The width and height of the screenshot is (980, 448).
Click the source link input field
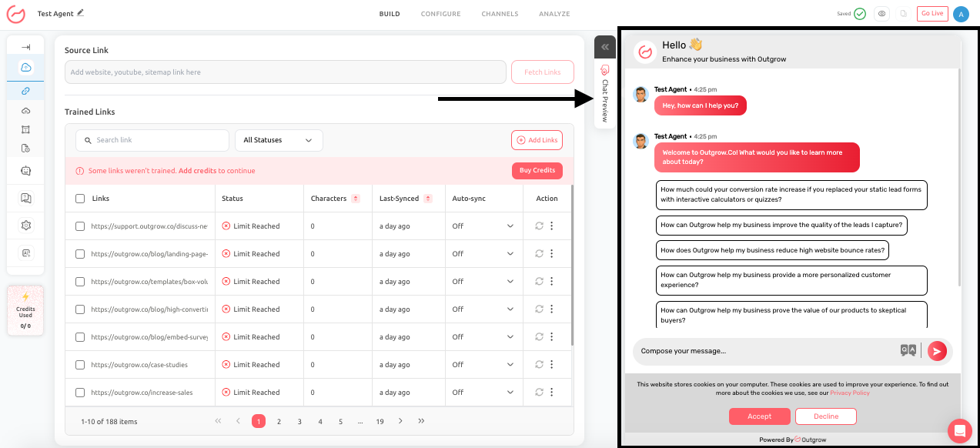tap(286, 72)
